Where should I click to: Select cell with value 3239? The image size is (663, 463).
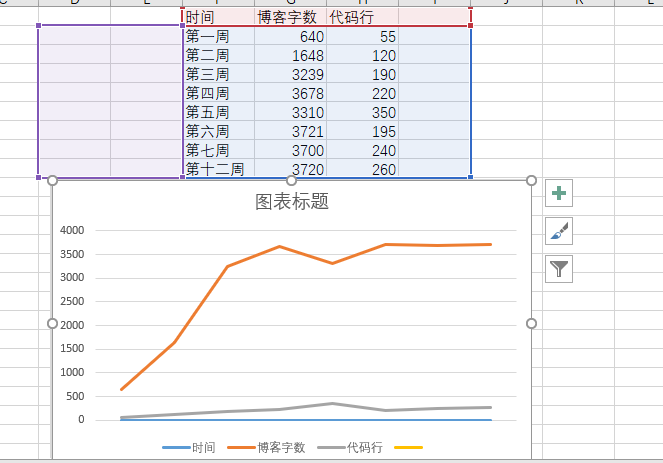click(x=290, y=74)
